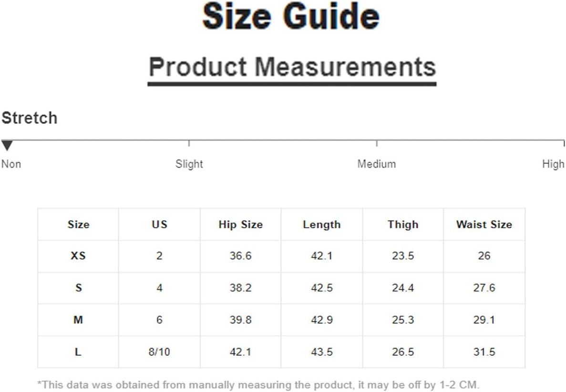This screenshot has height=392, width=566.
Task: Click the Thigh column header
Action: pos(403,224)
